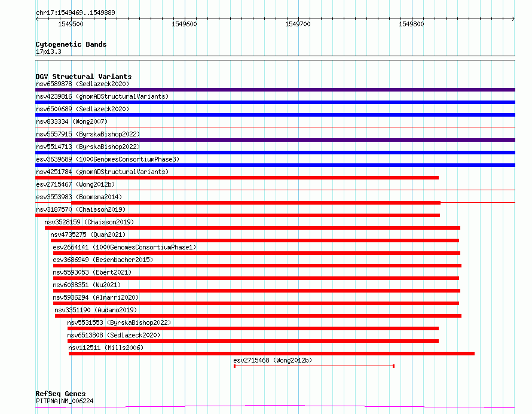Click the red bar under nsv4251784
This screenshot has height=414, width=532.
[x=237, y=178]
